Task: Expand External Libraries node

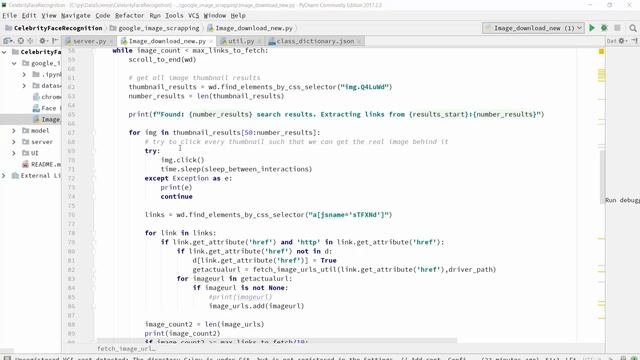Action: coord(4,176)
